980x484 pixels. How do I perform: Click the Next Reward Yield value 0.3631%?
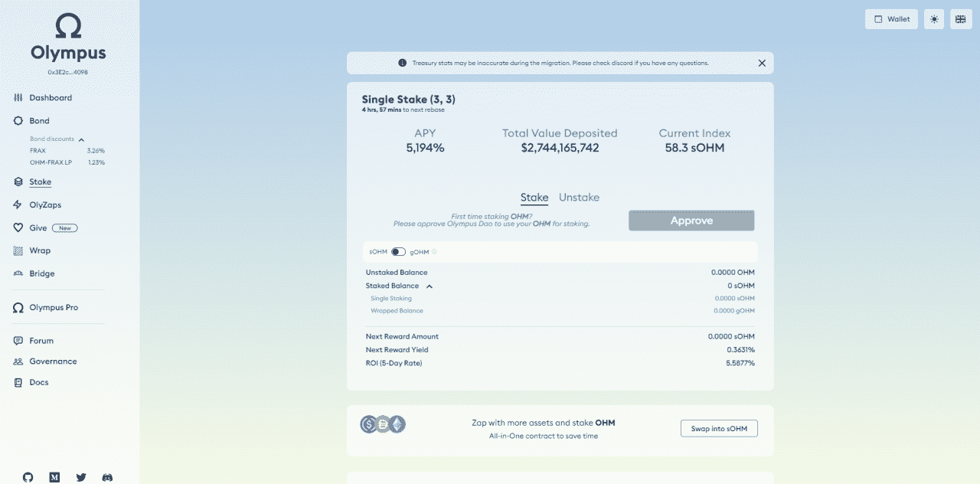point(740,350)
